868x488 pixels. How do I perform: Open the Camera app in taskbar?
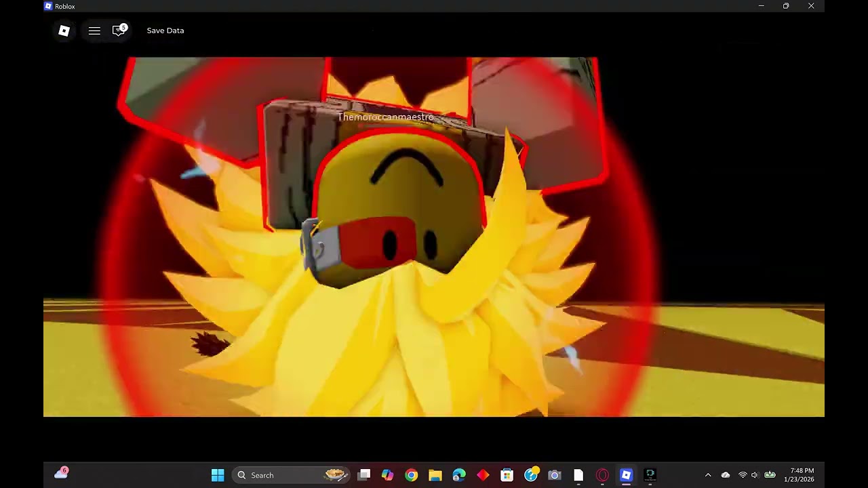point(554,475)
